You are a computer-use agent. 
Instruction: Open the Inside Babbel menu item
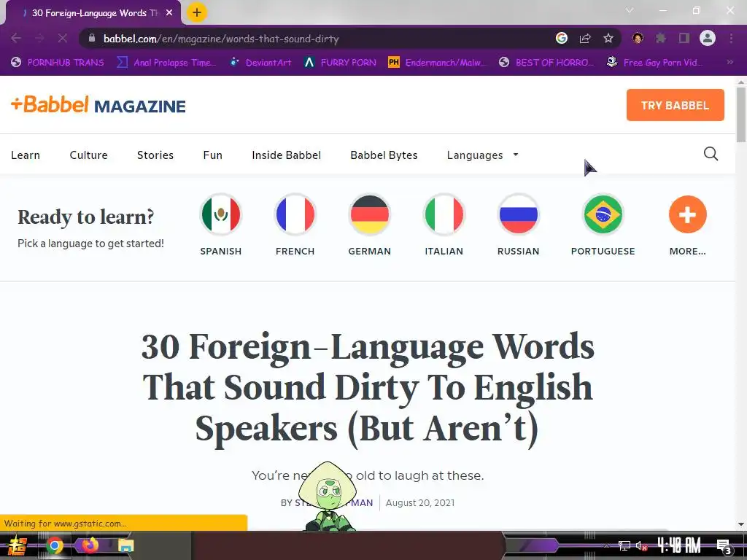[x=286, y=155]
